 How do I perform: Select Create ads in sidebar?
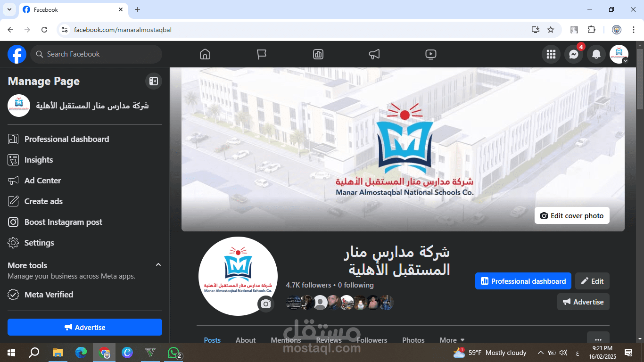click(x=85, y=201)
